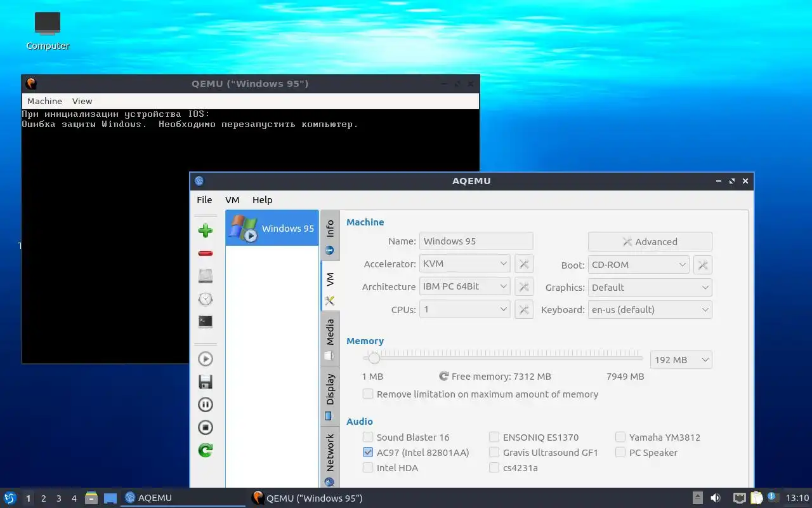The image size is (812, 508).
Task: Open the hard disk image manager icon
Action: tap(206, 276)
